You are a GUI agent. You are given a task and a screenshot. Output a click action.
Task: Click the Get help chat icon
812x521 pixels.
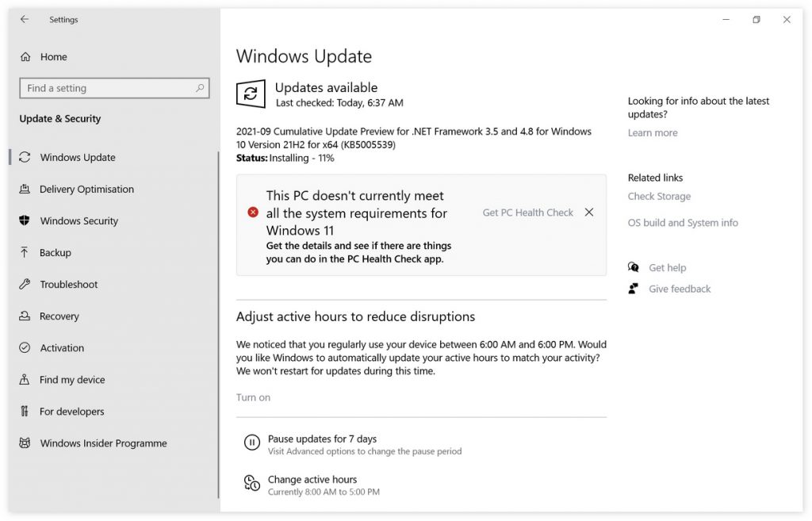[x=634, y=268]
